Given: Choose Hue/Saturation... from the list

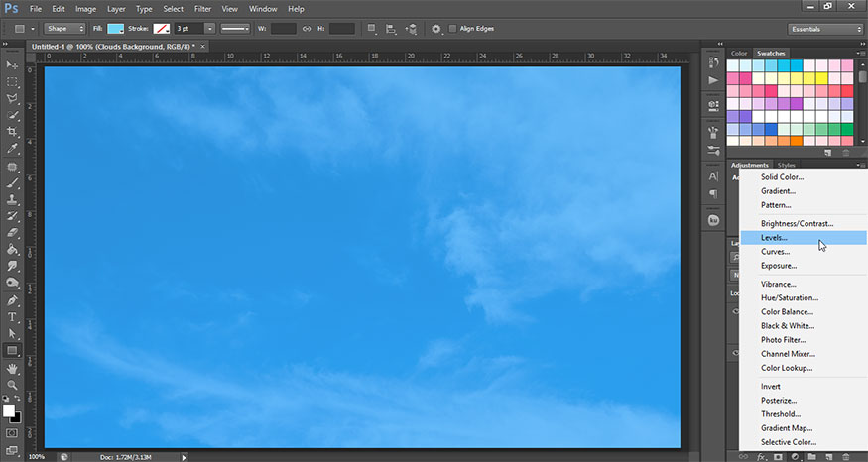Looking at the screenshot, I should click(789, 297).
